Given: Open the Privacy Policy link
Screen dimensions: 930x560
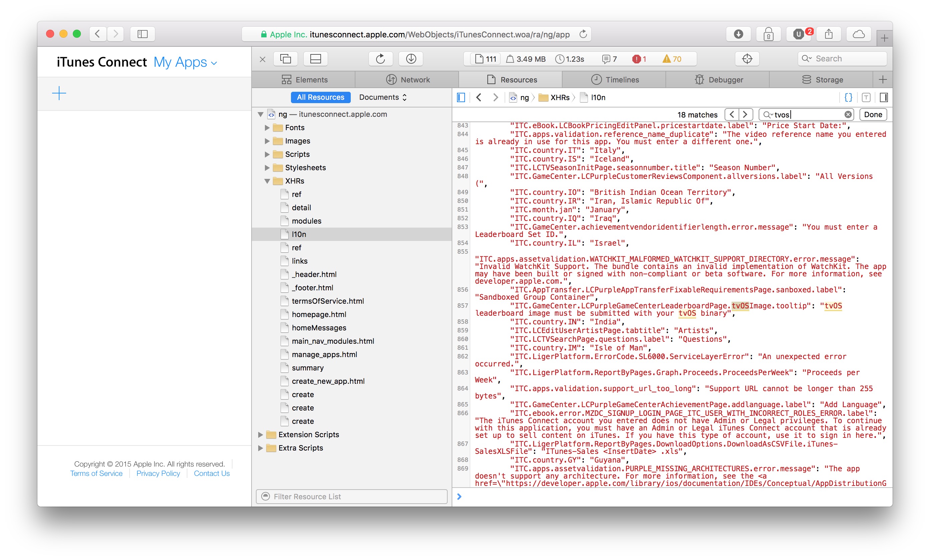Looking at the screenshot, I should click(x=158, y=473).
